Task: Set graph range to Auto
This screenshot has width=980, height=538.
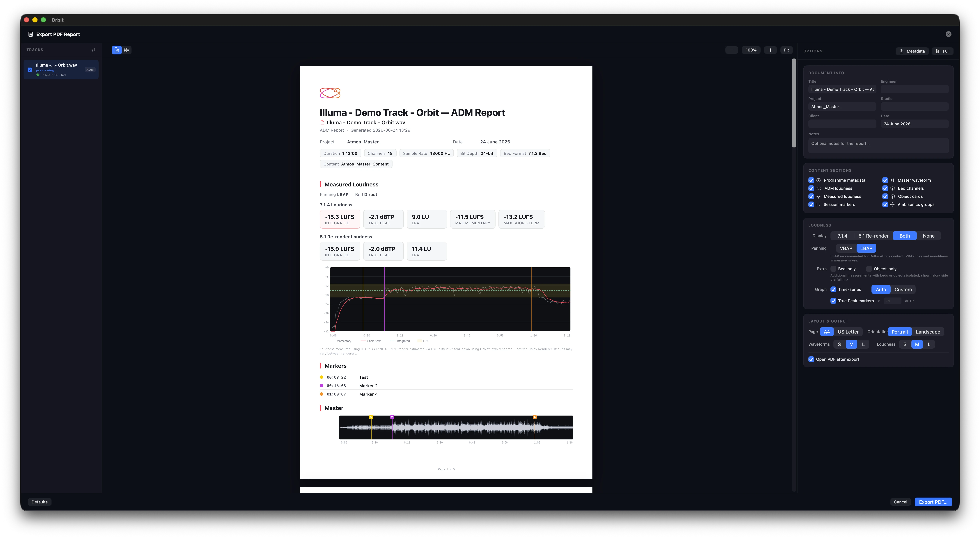Action: 881,289
